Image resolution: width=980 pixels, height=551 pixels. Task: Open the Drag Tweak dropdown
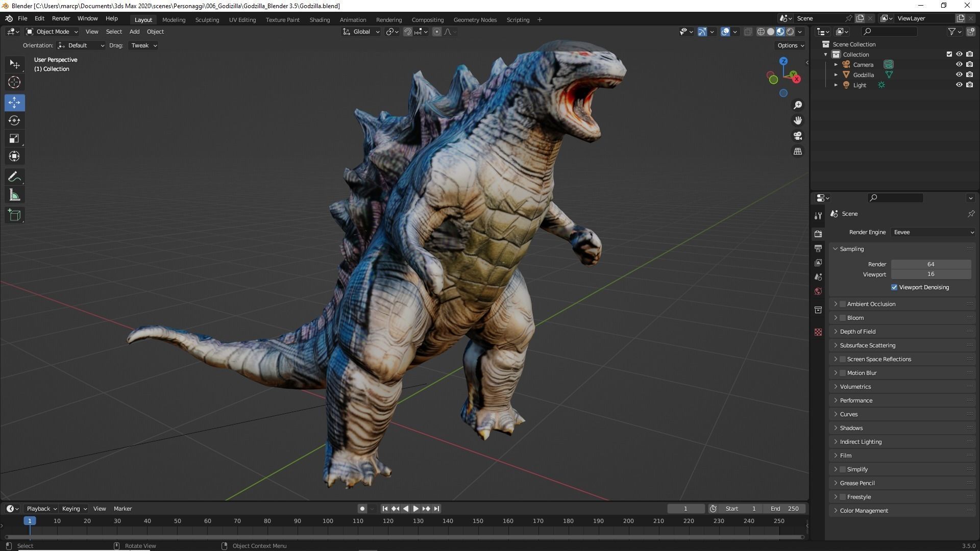(x=143, y=45)
